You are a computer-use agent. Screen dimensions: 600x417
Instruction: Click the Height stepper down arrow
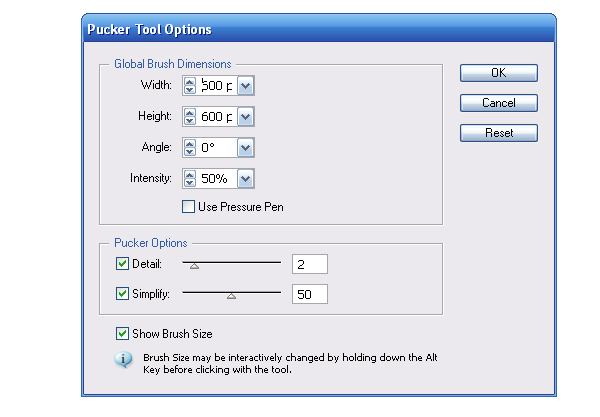point(190,121)
